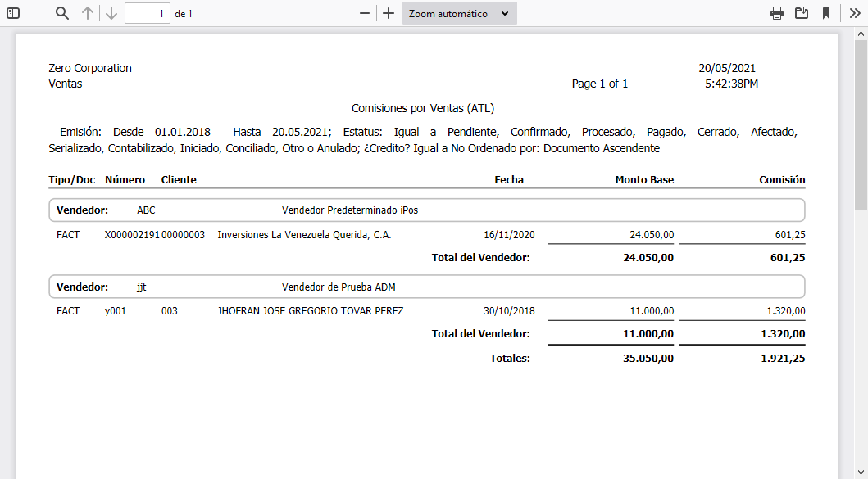This screenshot has width=868, height=479.
Task: Go to previous page with up arrow
Action: (87, 13)
